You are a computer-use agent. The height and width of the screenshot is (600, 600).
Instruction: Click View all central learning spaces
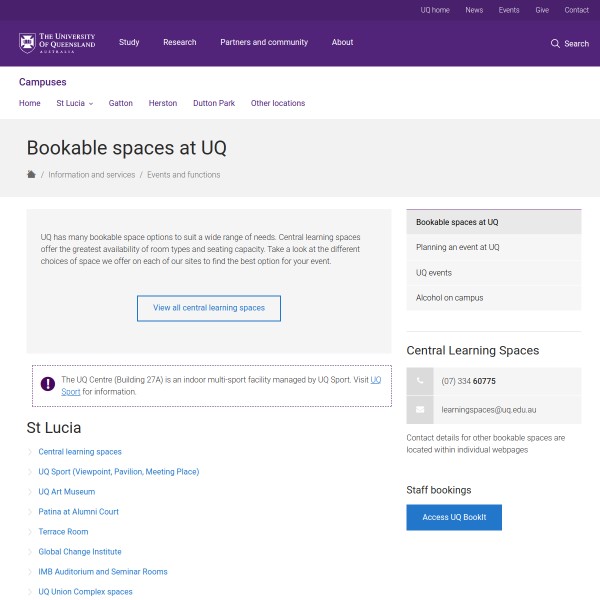pos(209,308)
